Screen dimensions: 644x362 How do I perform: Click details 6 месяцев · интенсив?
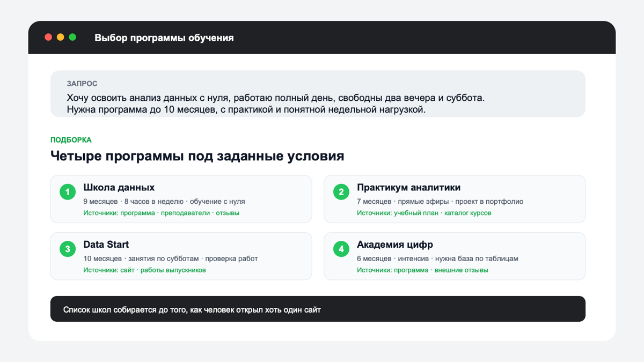pyautogui.click(x=437, y=258)
